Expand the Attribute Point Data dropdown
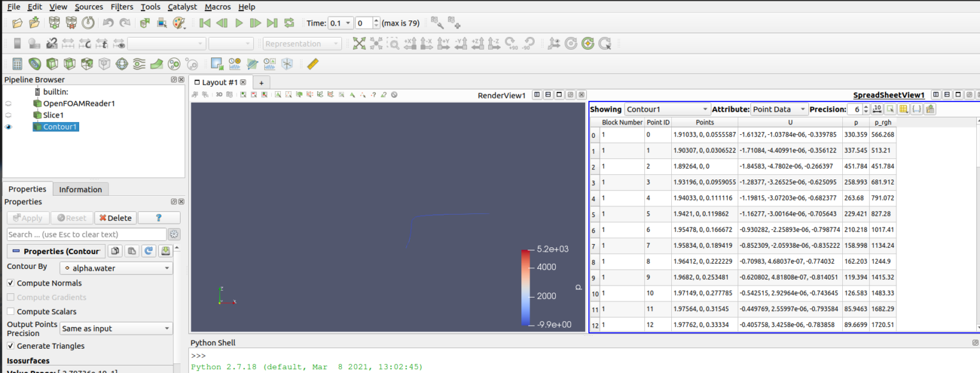The image size is (980, 373). [x=779, y=109]
